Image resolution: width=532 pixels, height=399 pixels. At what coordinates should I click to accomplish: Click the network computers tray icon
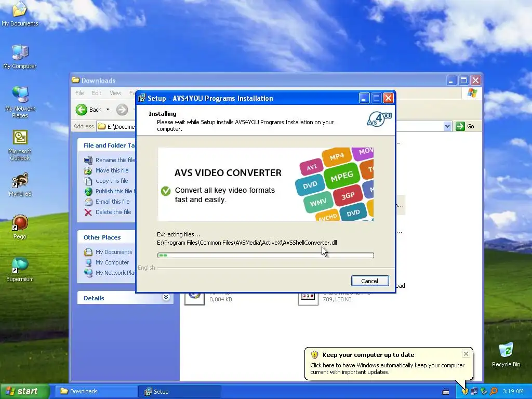click(474, 391)
